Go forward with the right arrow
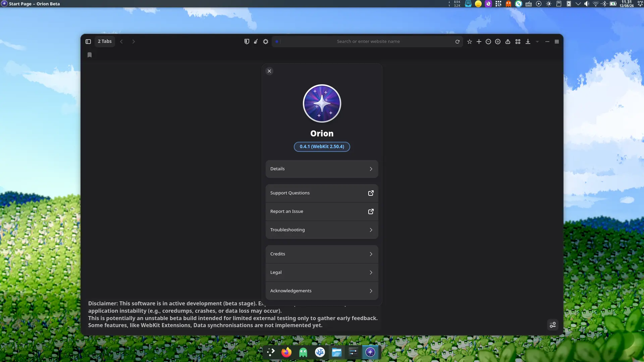This screenshot has width=644, height=362. pos(133,42)
